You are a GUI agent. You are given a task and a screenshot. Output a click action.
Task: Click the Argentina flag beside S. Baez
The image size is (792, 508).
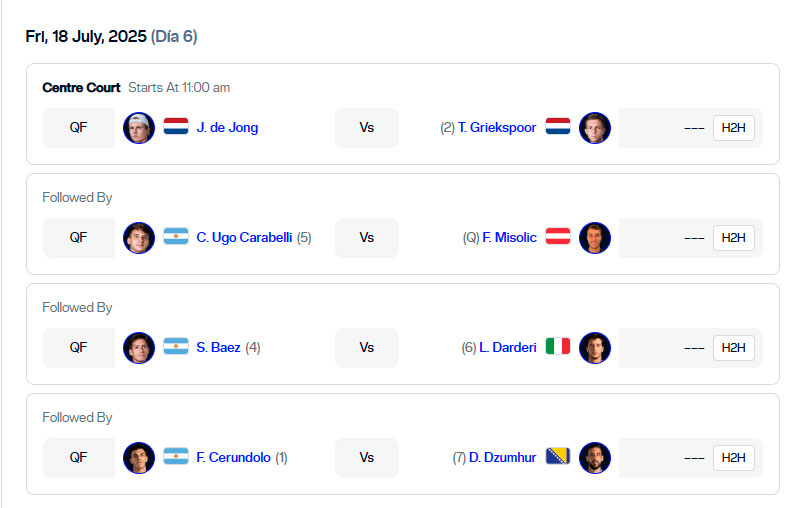(176, 346)
